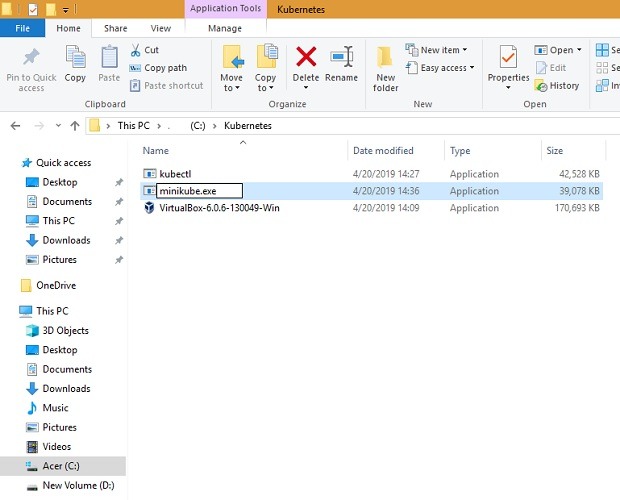Click the Edit ribbon button
620x500 pixels.
[x=551, y=68]
